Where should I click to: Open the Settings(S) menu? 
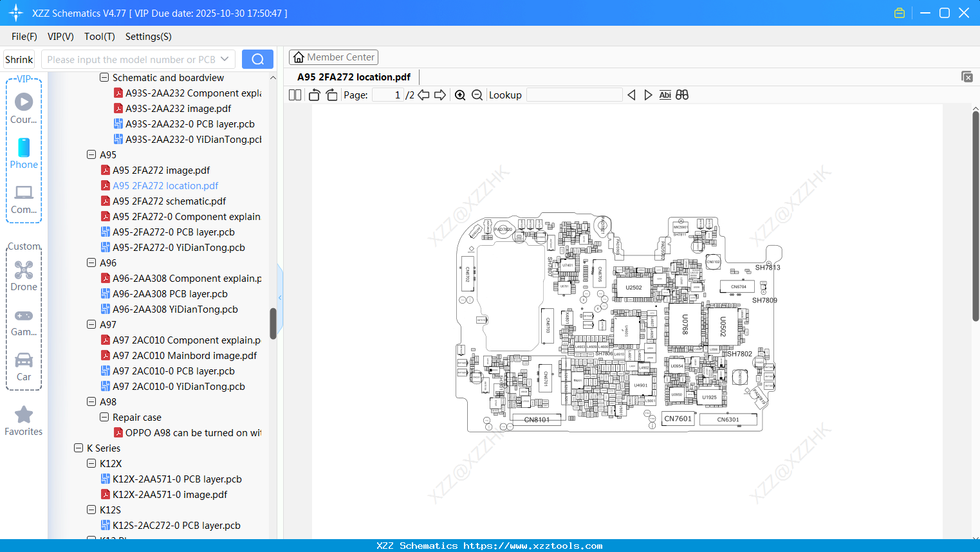pos(148,37)
